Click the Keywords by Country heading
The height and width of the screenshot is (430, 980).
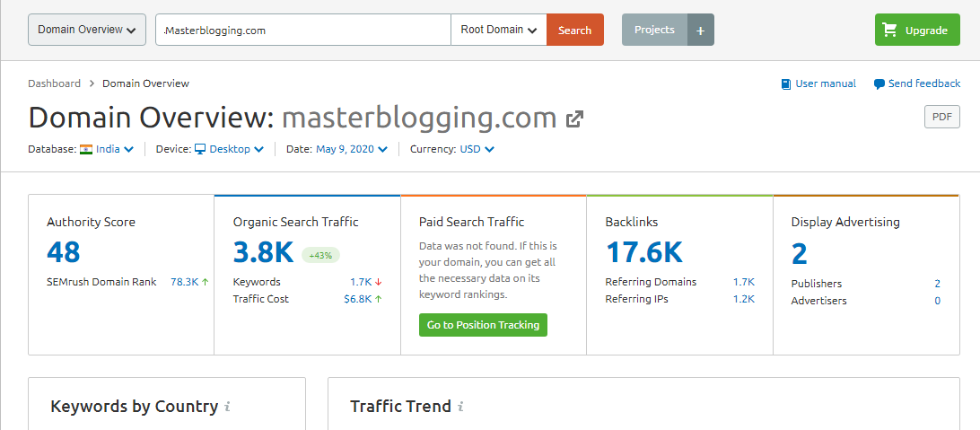(135, 407)
